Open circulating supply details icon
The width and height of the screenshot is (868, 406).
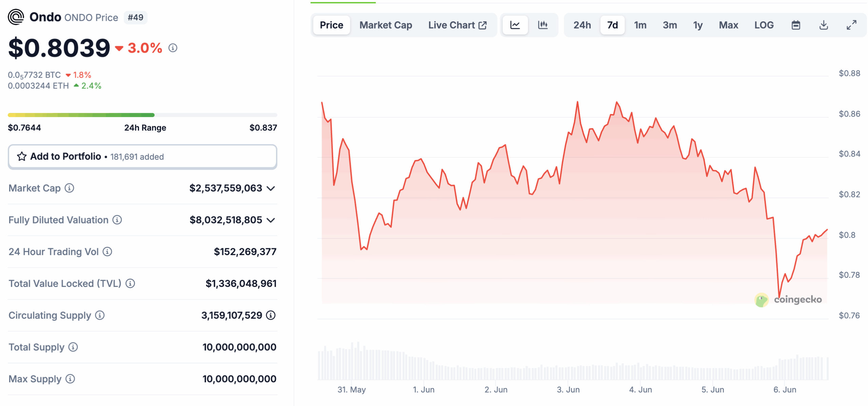coord(100,315)
